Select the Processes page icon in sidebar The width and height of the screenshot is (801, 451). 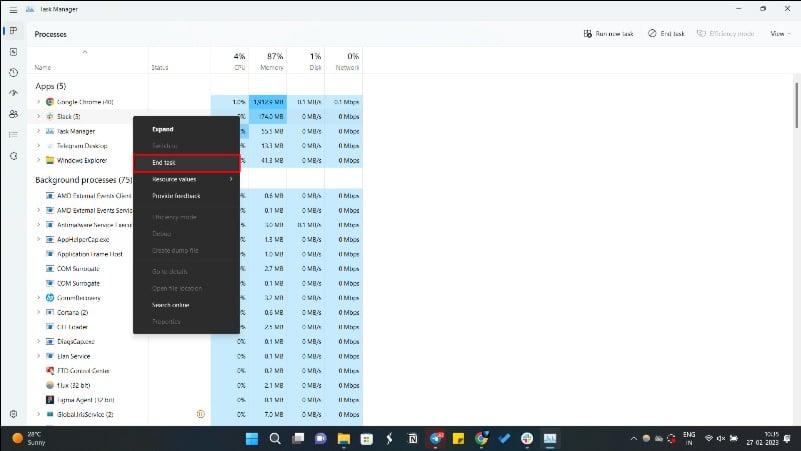pyautogui.click(x=13, y=31)
